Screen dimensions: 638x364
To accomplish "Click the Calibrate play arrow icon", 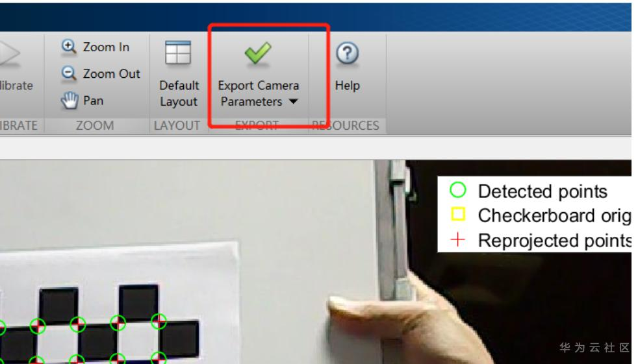I will pyautogui.click(x=9, y=53).
